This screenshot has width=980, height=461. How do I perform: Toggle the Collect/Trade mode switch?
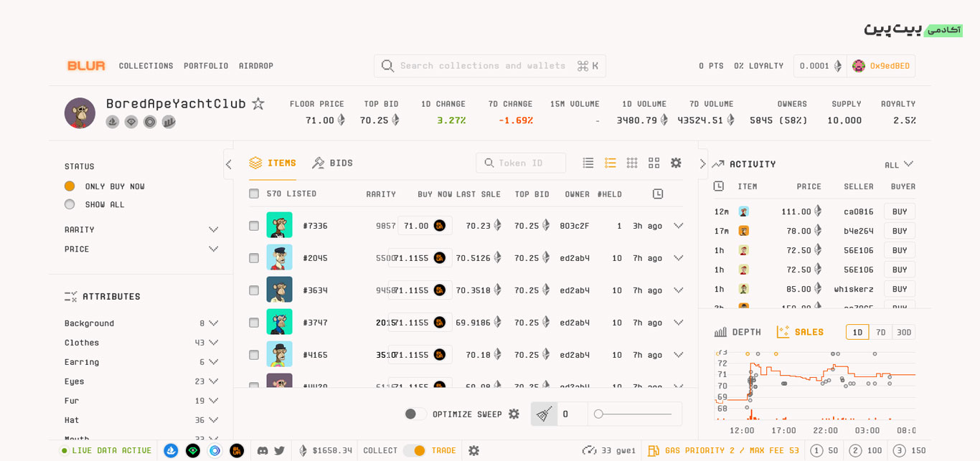414,451
